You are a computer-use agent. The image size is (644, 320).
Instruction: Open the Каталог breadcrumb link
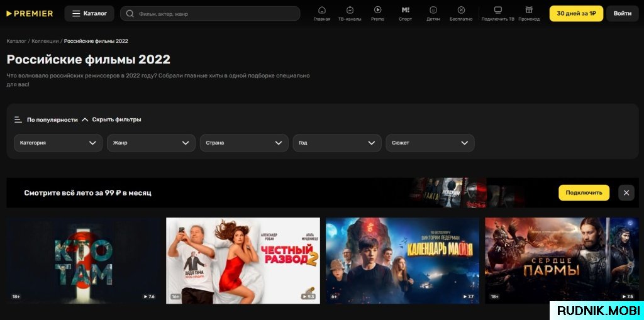click(16, 41)
